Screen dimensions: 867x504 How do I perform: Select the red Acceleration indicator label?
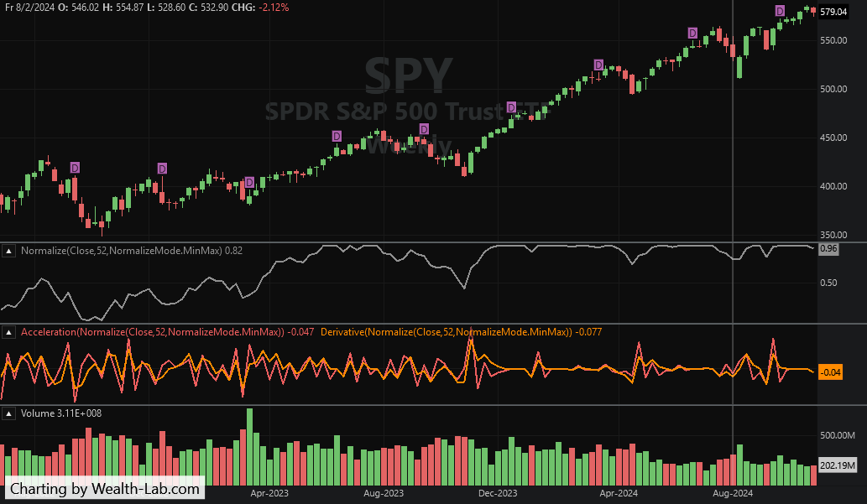pos(153,332)
